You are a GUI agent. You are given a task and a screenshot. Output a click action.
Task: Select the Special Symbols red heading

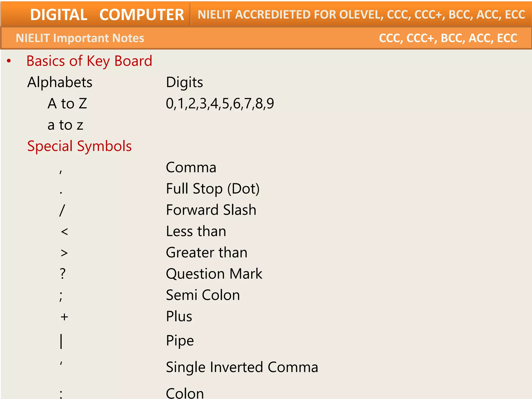click(x=79, y=146)
